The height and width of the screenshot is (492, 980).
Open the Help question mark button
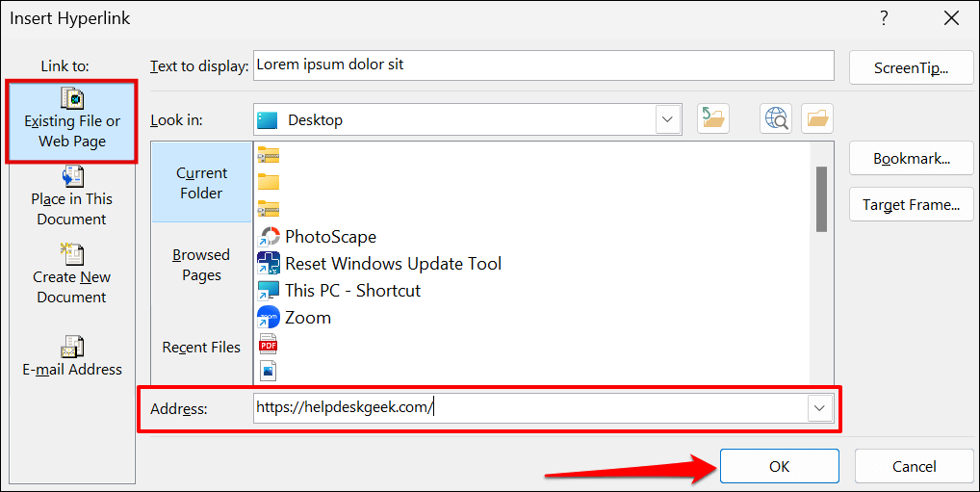click(884, 18)
